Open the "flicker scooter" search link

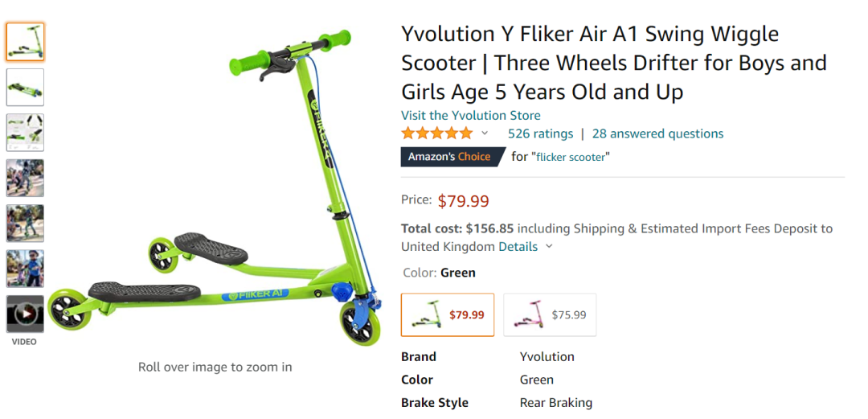click(571, 157)
